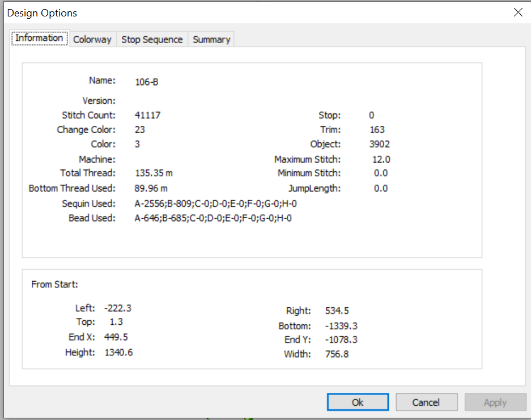Close the Design Options dialog

point(518,12)
